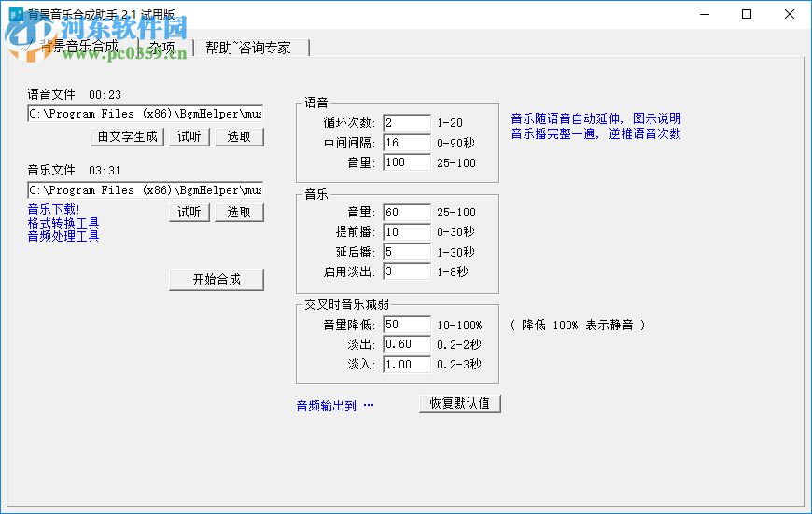The width and height of the screenshot is (812, 514).
Task: Open the 音频处理工具 link
Action: [x=63, y=236]
